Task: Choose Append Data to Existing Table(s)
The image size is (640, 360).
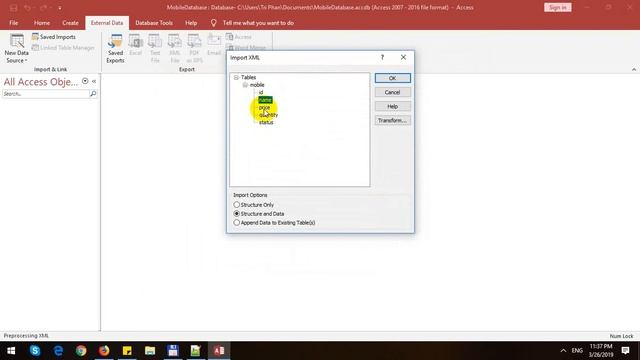Action: point(274,223)
